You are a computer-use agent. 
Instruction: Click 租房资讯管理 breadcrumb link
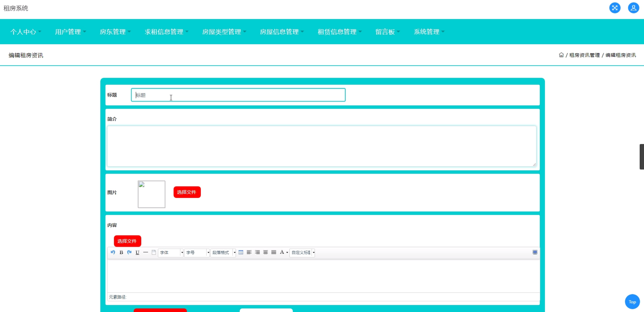[584, 55]
